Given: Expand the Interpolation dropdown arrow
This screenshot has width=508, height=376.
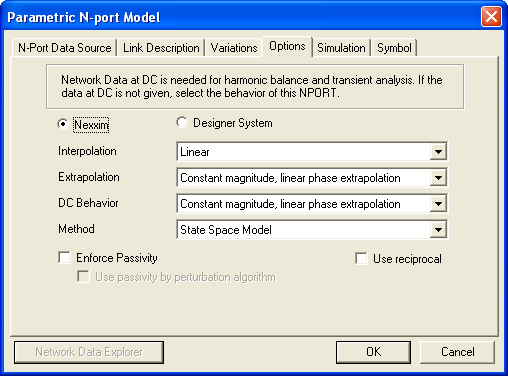Looking at the screenshot, I should pos(438,152).
